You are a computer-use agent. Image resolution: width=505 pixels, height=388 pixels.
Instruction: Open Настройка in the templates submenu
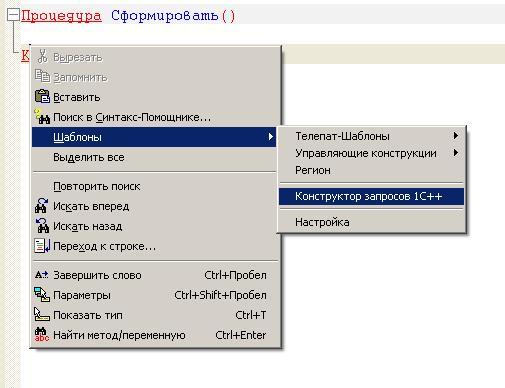click(371, 222)
